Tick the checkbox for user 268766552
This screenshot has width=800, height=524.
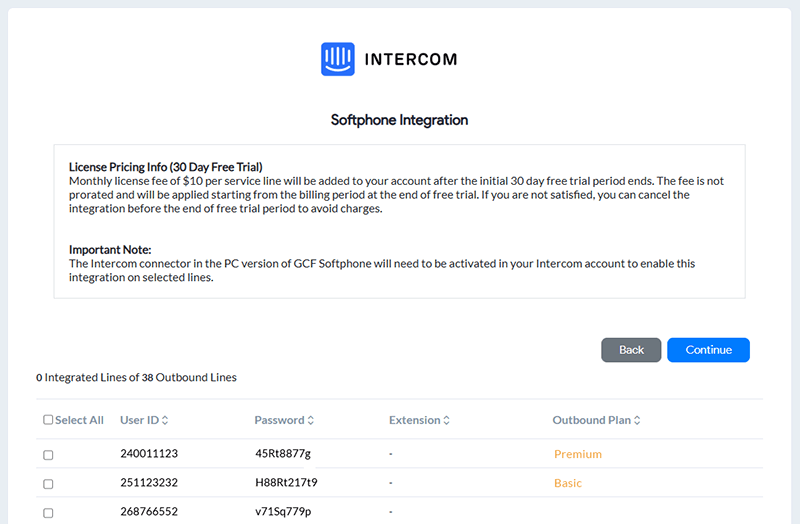(x=48, y=513)
